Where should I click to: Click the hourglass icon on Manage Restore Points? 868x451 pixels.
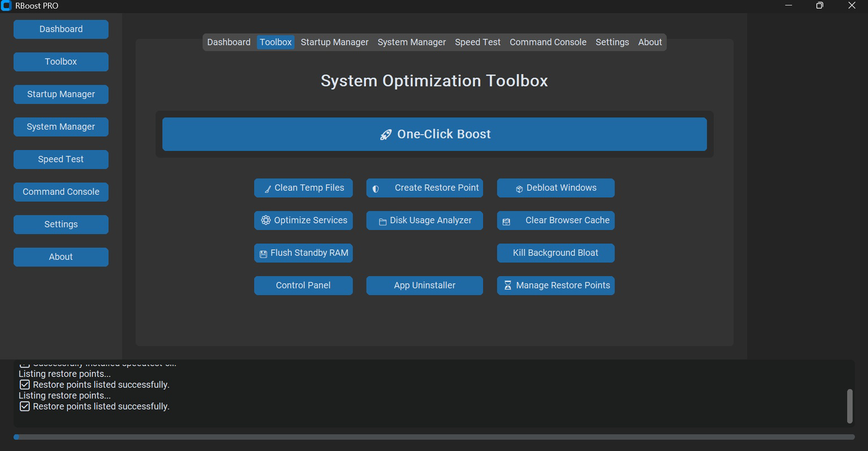(507, 285)
